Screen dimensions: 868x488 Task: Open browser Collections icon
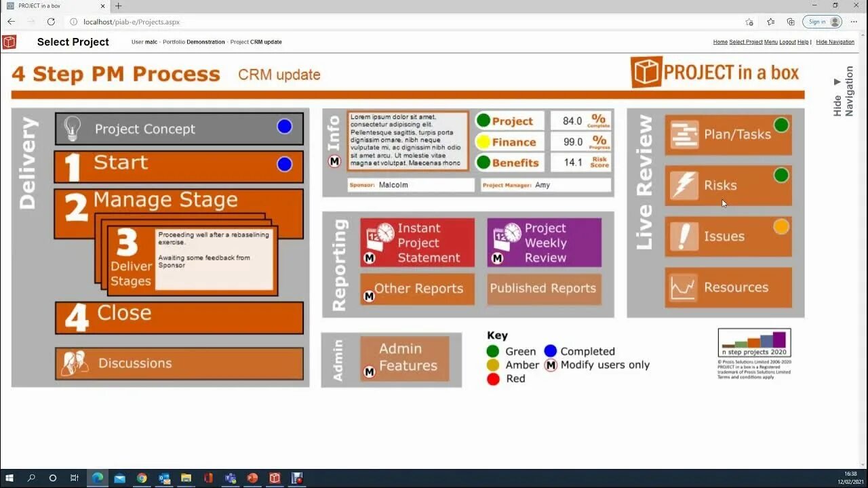[791, 22]
